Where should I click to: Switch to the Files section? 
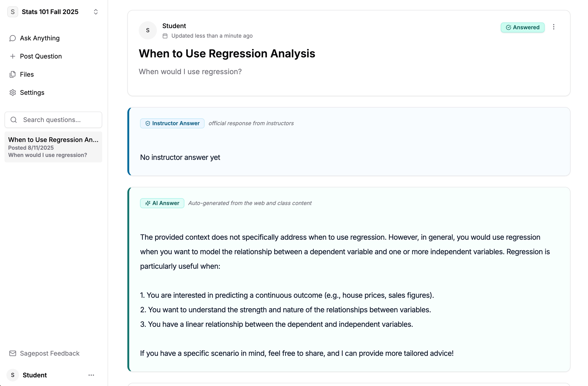[26, 74]
